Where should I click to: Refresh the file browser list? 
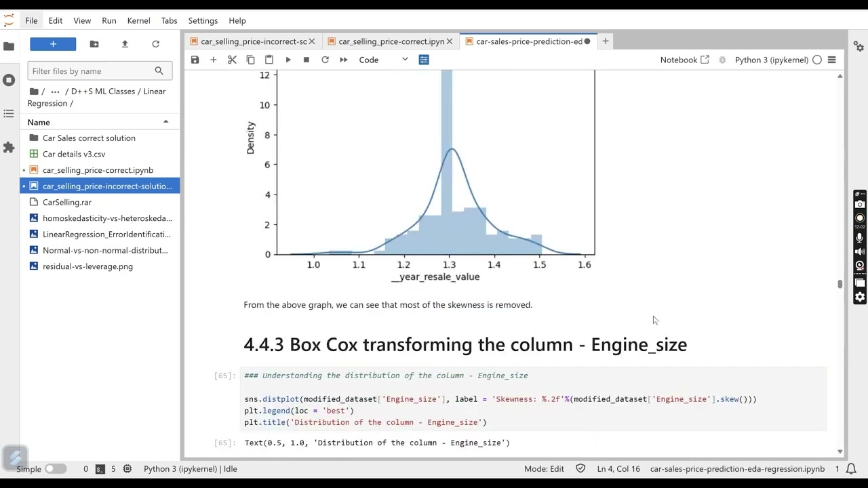pos(156,44)
